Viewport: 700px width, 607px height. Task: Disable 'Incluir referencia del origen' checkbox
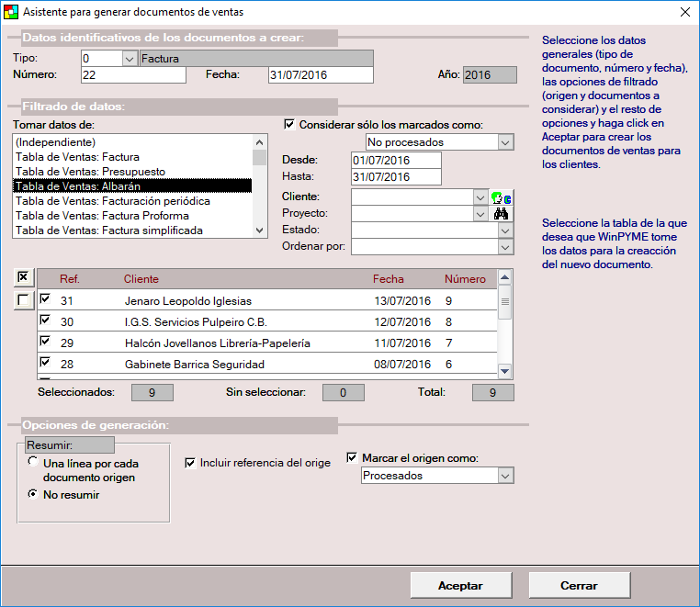tap(191, 463)
